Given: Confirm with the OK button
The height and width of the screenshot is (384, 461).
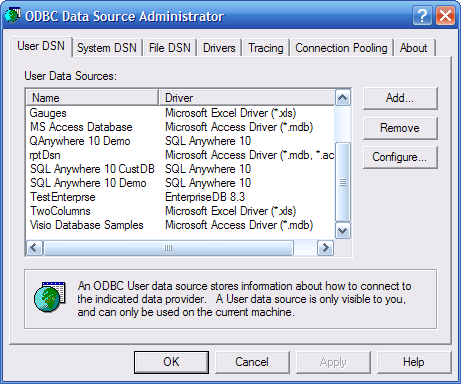Looking at the screenshot, I should (171, 362).
